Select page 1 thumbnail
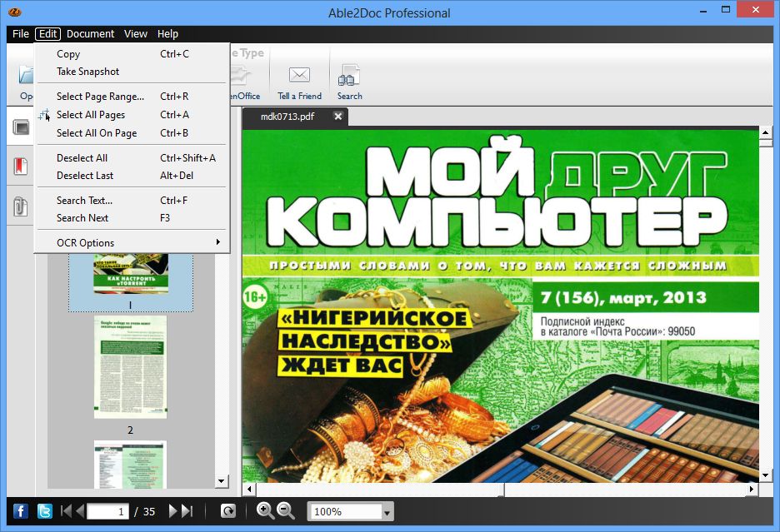This screenshot has height=532, width=780. [130, 282]
